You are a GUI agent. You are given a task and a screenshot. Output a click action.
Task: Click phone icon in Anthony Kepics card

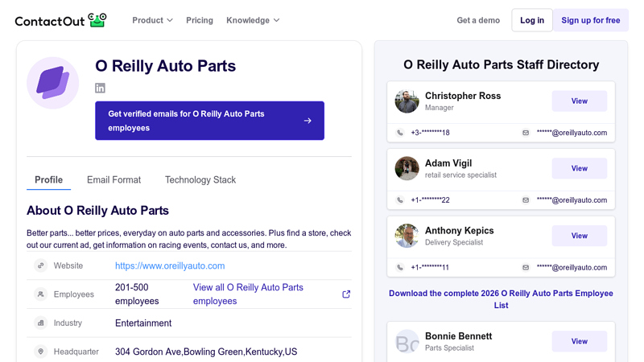(400, 267)
